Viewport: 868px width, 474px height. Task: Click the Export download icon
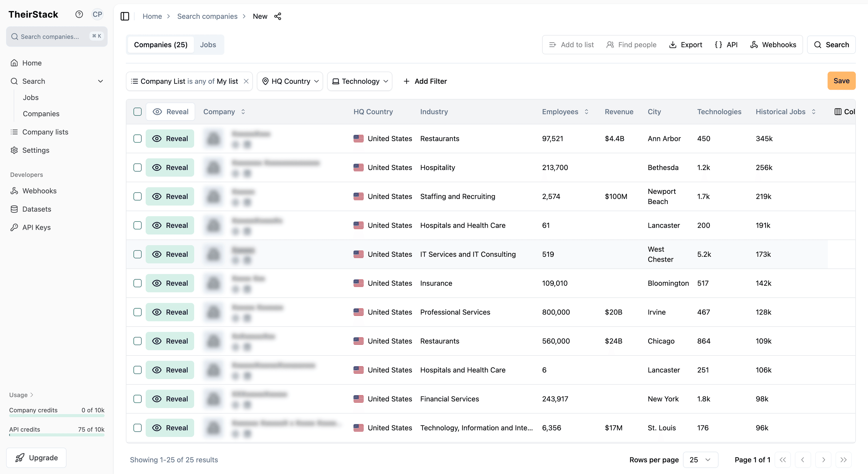pyautogui.click(x=673, y=45)
